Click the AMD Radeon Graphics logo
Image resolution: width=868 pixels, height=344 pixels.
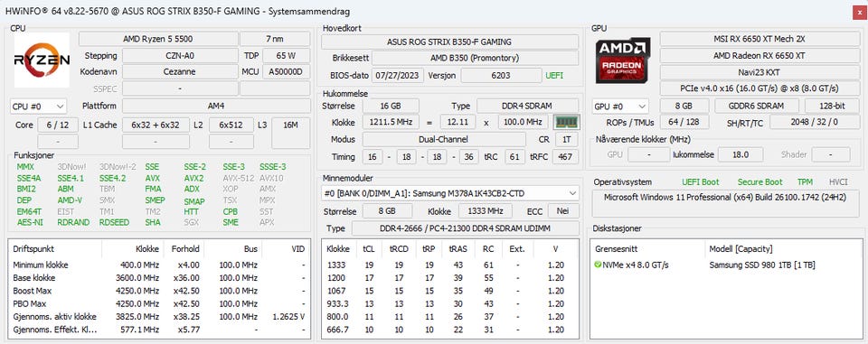623,60
